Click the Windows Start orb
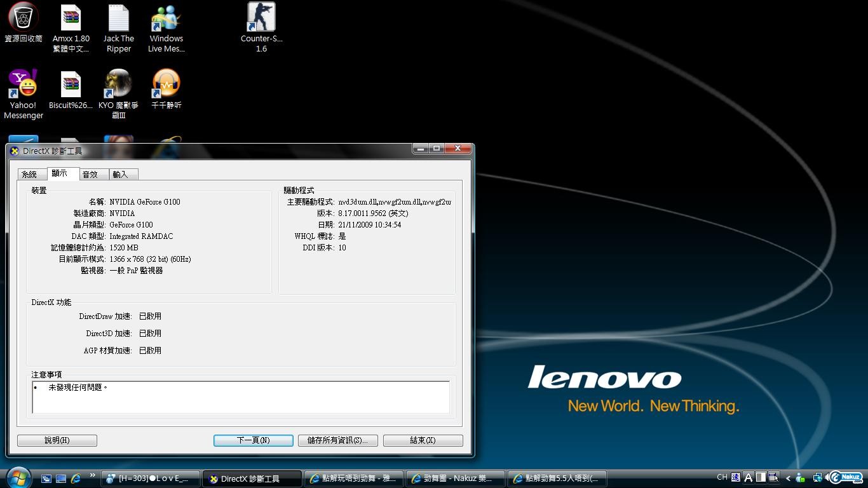 tap(18, 478)
